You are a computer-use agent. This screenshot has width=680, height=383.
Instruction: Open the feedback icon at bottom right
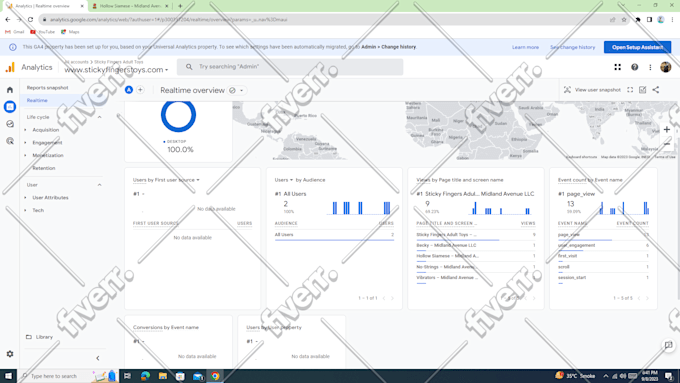[x=668, y=345]
